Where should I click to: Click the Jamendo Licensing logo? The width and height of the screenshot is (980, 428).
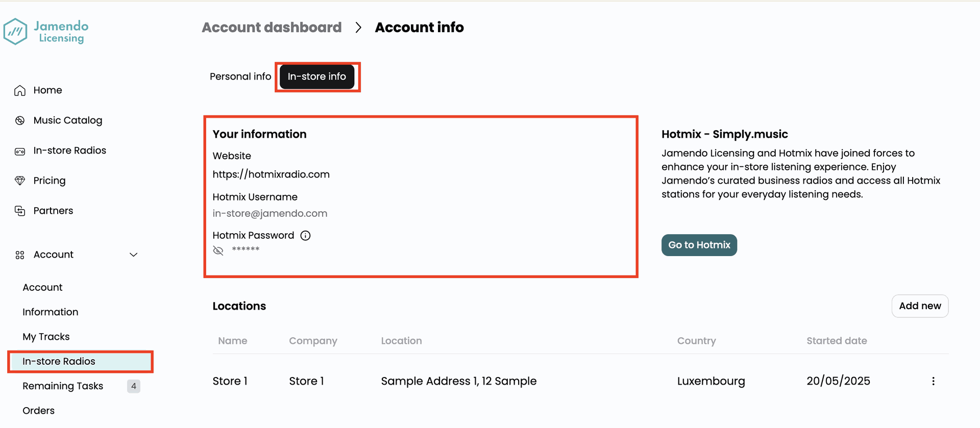point(46,32)
